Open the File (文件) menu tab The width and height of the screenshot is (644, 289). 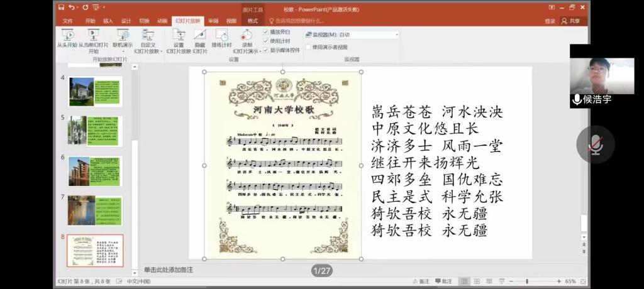point(68,21)
